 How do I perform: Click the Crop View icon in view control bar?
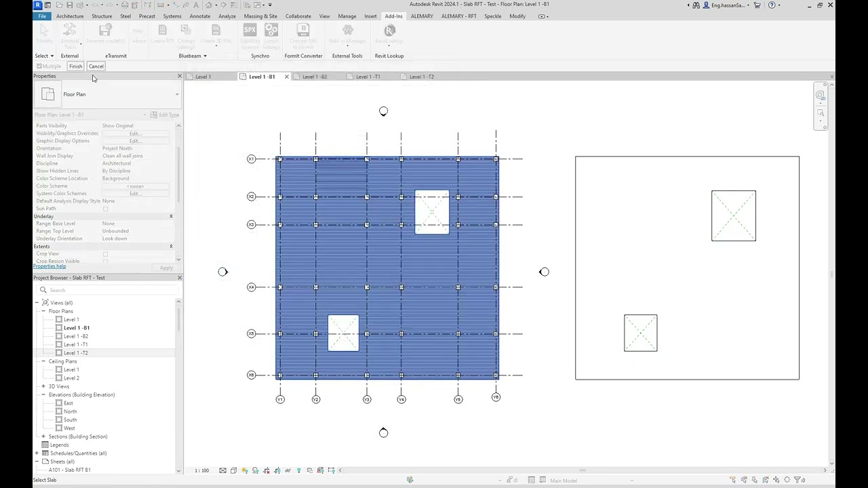pos(267,470)
